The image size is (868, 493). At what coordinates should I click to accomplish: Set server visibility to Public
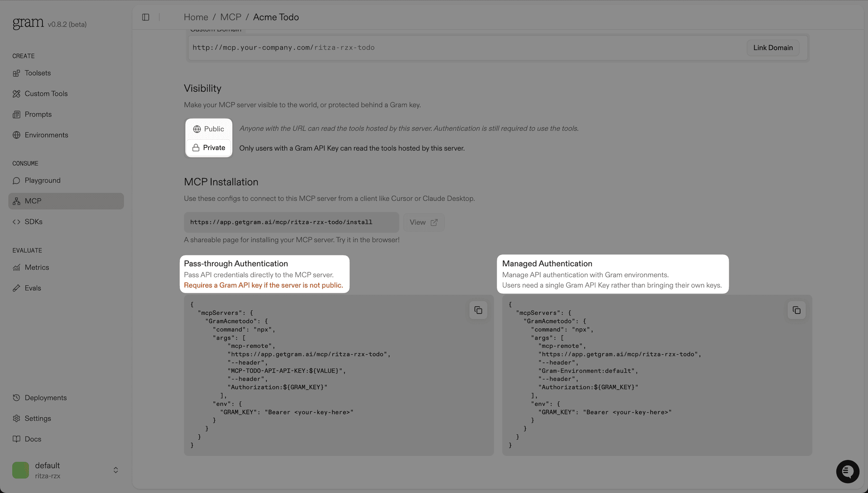click(x=208, y=129)
